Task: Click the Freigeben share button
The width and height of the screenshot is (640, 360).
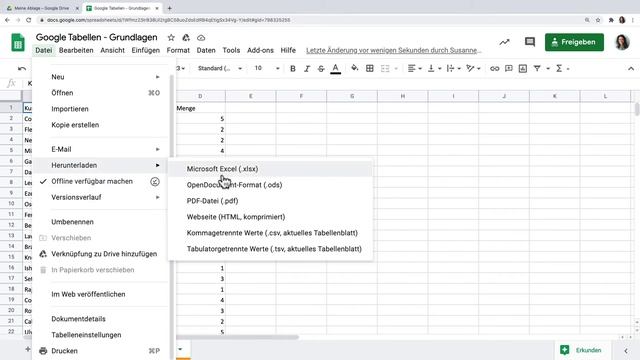Action: 574,42
